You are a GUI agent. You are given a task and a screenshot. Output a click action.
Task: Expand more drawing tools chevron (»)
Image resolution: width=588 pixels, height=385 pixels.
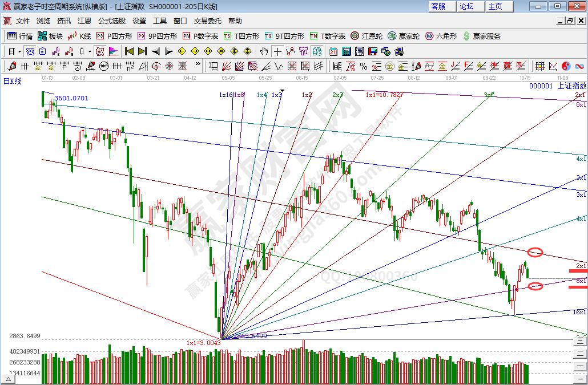point(198,64)
